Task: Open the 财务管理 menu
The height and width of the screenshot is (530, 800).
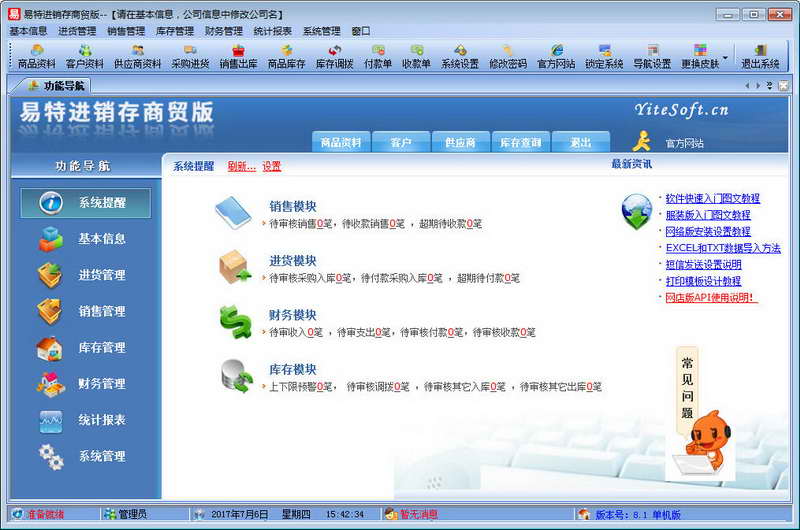Action: click(224, 31)
